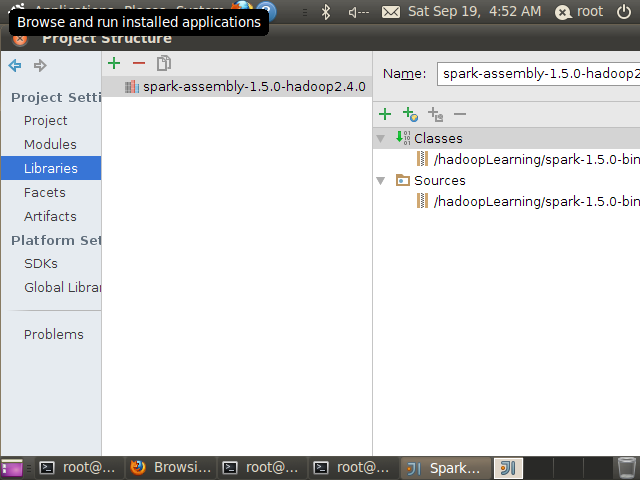Focus the library Name input field
Screen dimensions: 640x480
tap(538, 74)
